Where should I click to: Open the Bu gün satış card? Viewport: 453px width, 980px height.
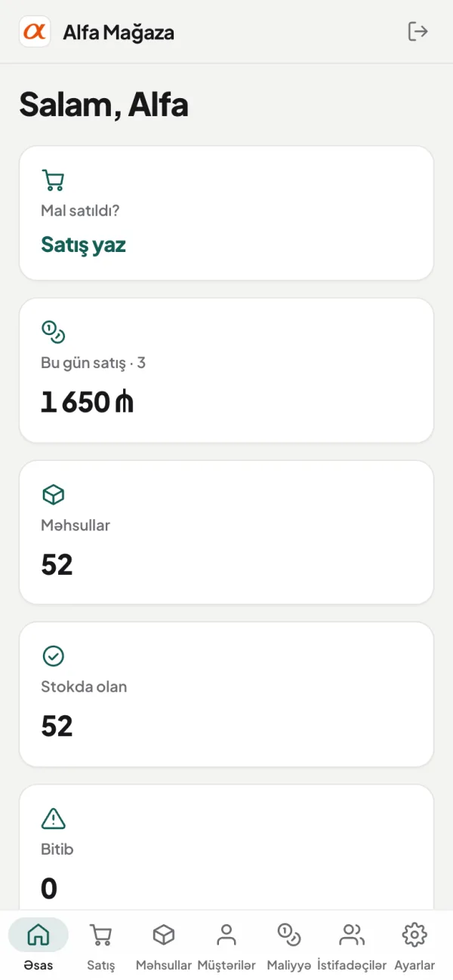226,370
